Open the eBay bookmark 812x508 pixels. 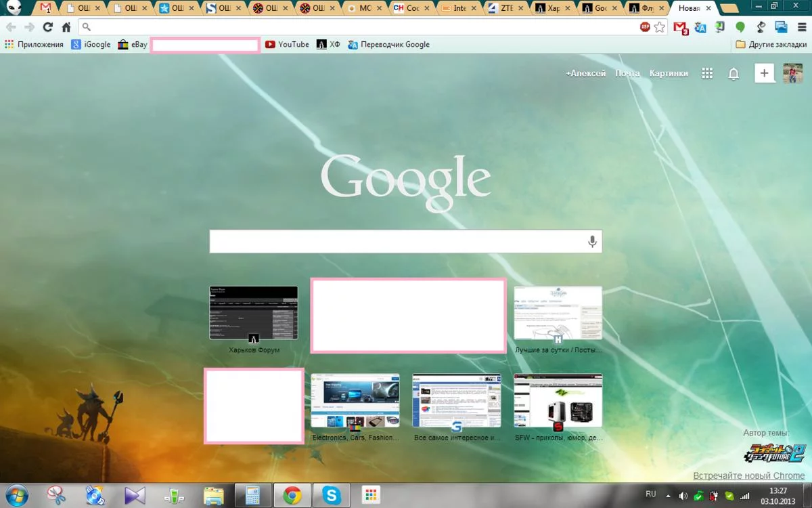(x=133, y=45)
